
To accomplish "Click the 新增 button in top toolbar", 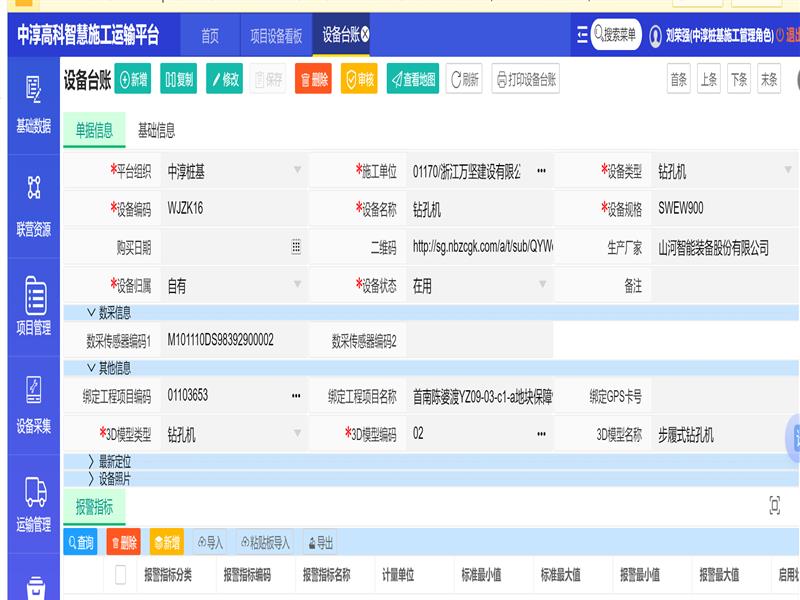I will pos(133,80).
